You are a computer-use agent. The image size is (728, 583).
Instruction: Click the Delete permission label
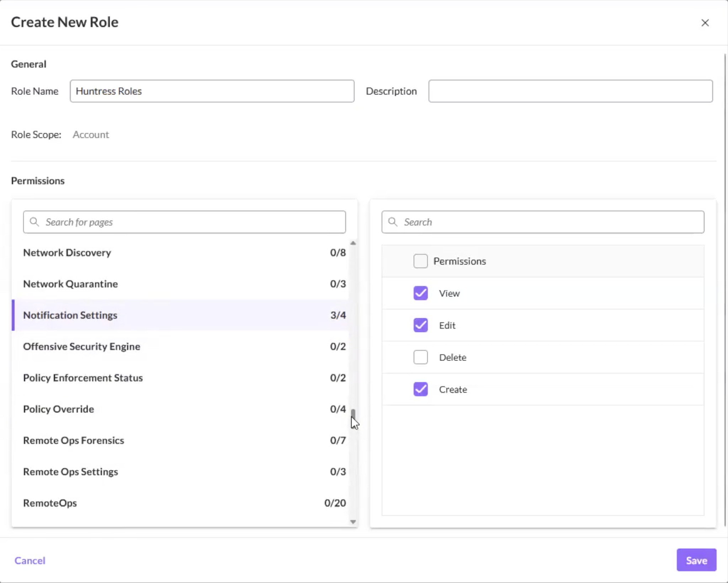click(452, 357)
